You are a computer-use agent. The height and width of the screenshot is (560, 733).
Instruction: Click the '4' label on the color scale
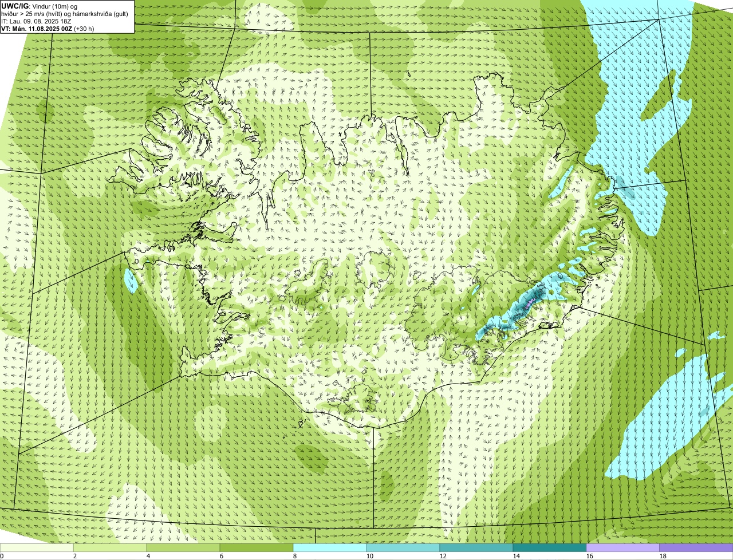[148, 556]
